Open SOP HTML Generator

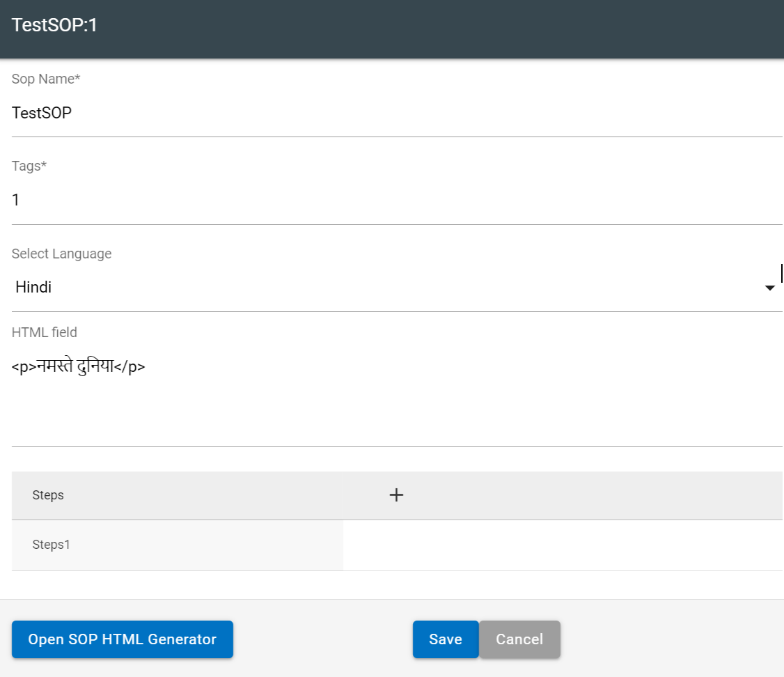[x=122, y=639]
